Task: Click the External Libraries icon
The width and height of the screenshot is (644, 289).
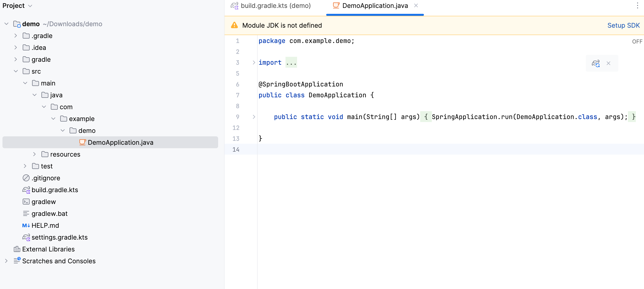Action: [x=17, y=249]
